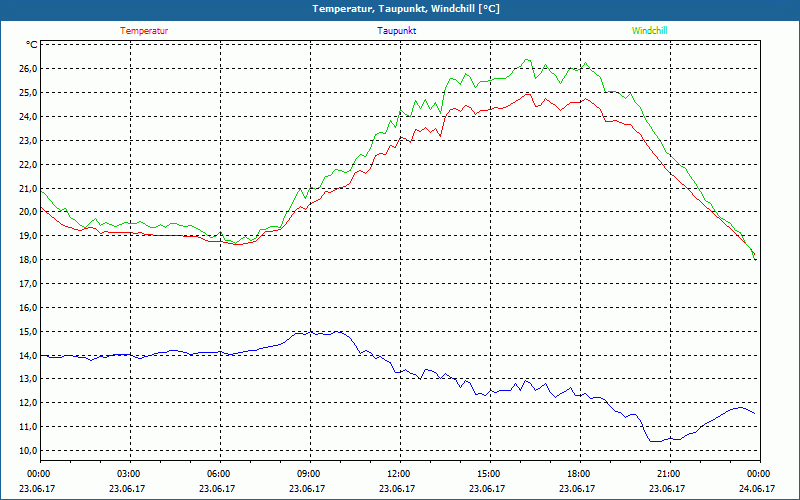Click the 24,0 y-axis value
The height and width of the screenshot is (500, 800).
29,117
